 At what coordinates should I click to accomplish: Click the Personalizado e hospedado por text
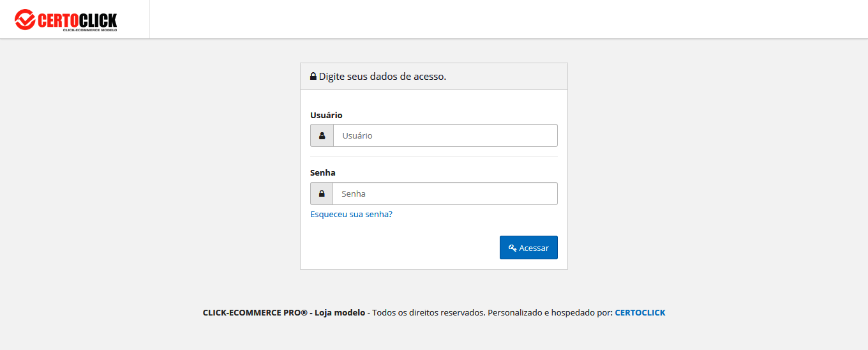tap(549, 313)
